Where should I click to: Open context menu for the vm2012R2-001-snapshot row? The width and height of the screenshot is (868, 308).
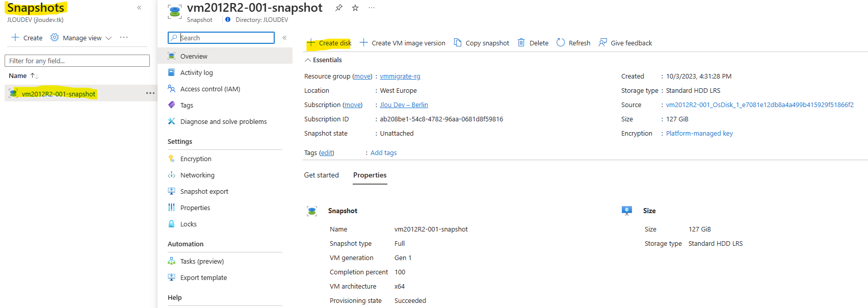(150, 93)
